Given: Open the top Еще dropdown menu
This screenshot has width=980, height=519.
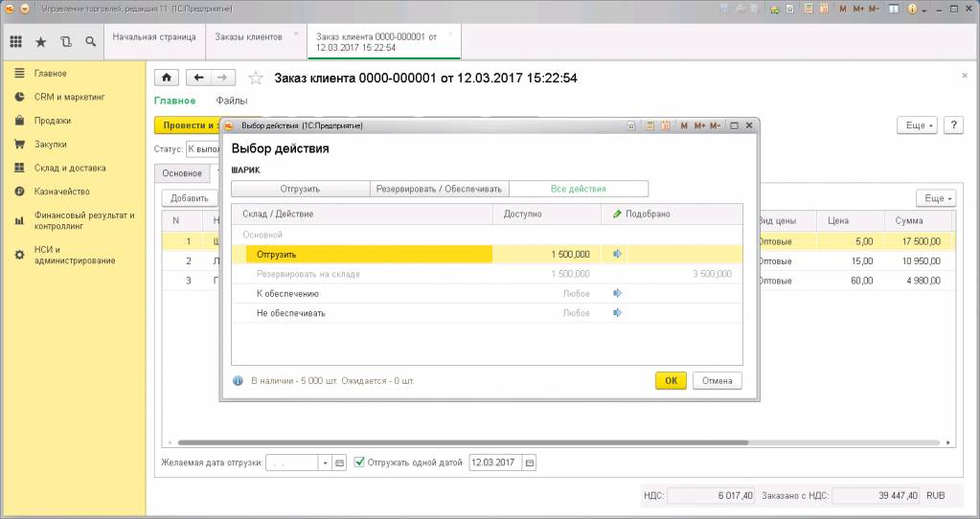Looking at the screenshot, I should pyautogui.click(x=917, y=125).
